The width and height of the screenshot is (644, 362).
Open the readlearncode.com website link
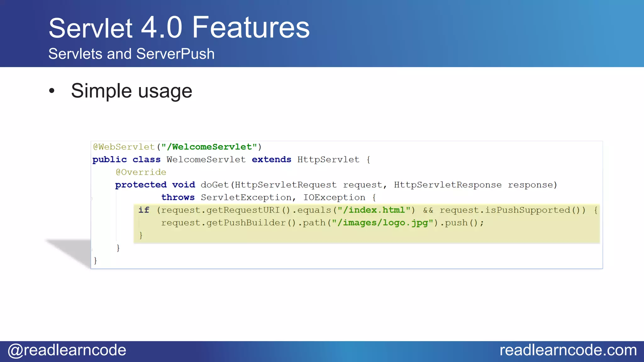[x=568, y=350]
